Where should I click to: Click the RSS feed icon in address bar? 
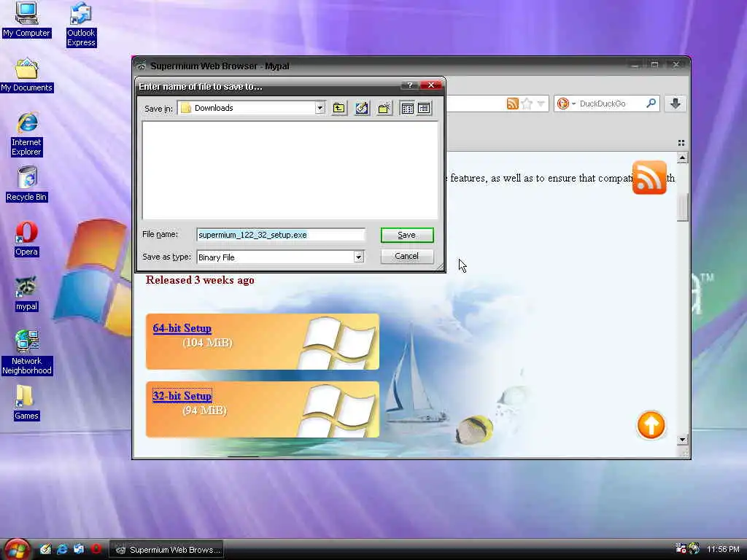(x=512, y=104)
